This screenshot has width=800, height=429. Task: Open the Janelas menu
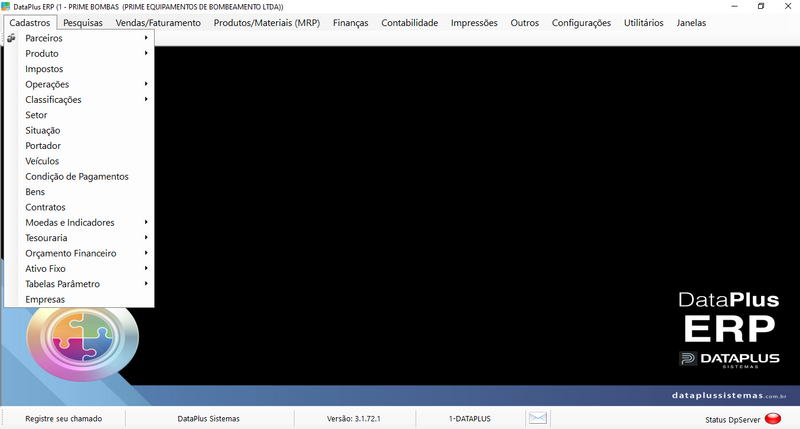point(691,23)
